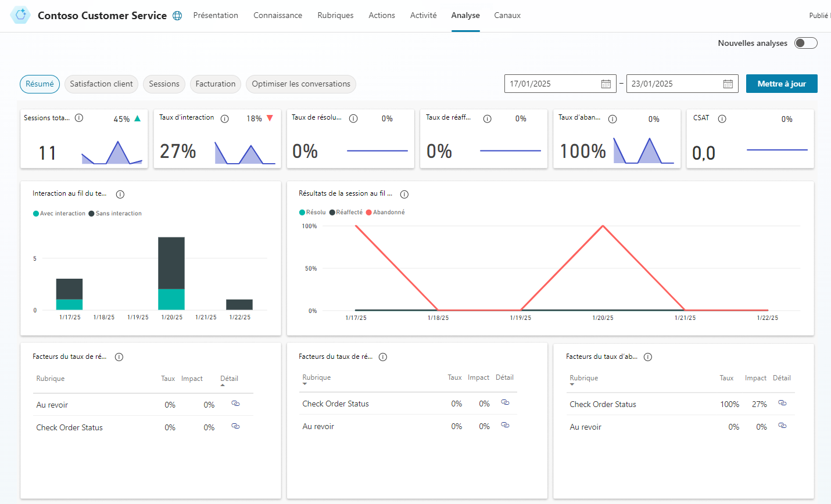Open calendar picker for end date 23/01/2025
831x504 pixels.
click(728, 84)
